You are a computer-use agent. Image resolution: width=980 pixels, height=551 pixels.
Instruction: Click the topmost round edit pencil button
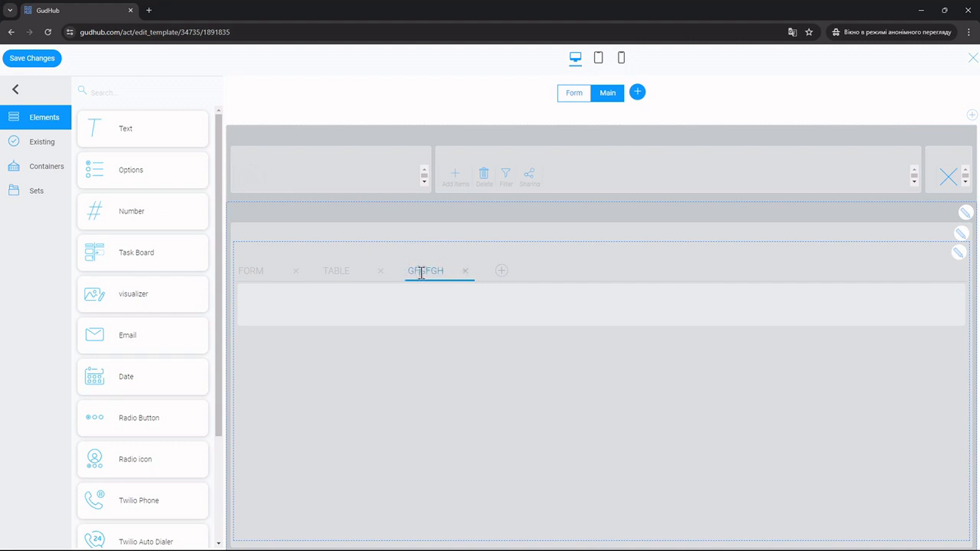pos(966,212)
